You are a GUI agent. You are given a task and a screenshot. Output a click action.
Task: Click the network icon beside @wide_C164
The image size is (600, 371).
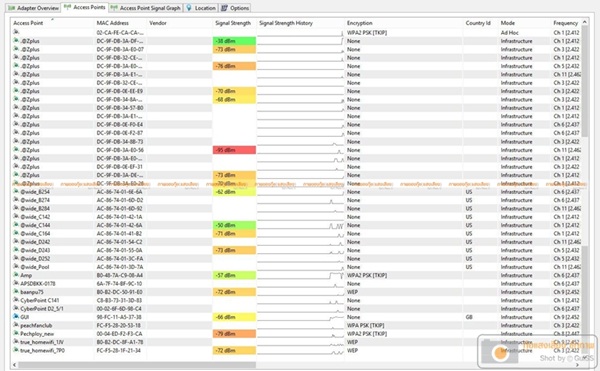click(16, 233)
